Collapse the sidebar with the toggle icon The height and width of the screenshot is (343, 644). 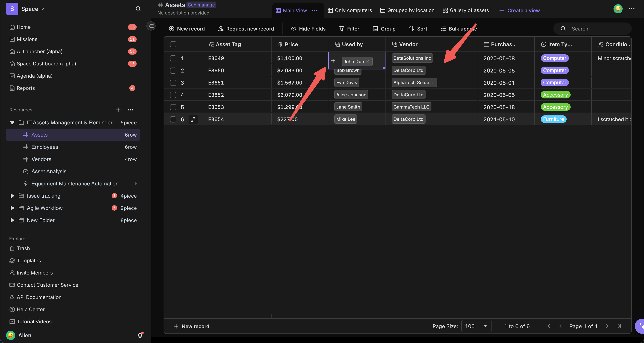pos(151,26)
